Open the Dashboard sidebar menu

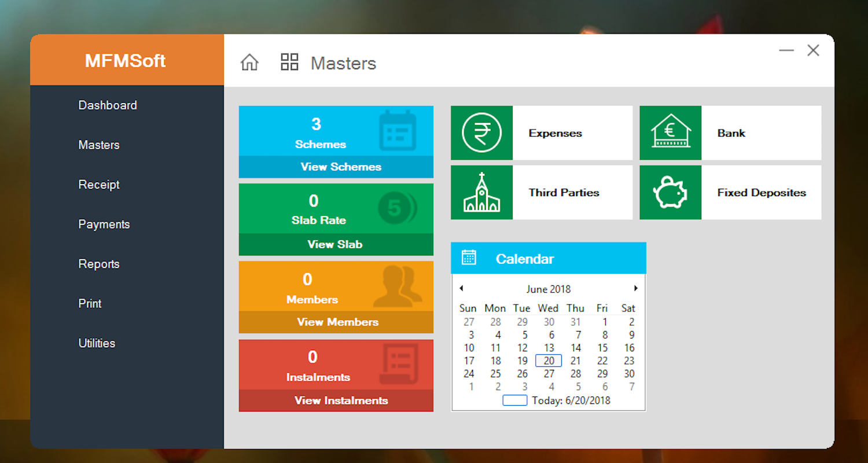[108, 105]
